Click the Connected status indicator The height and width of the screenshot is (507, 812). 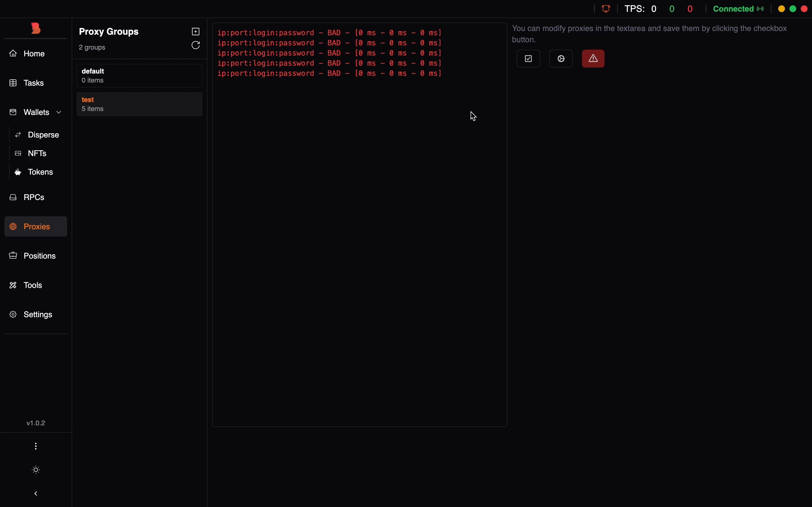(x=738, y=9)
